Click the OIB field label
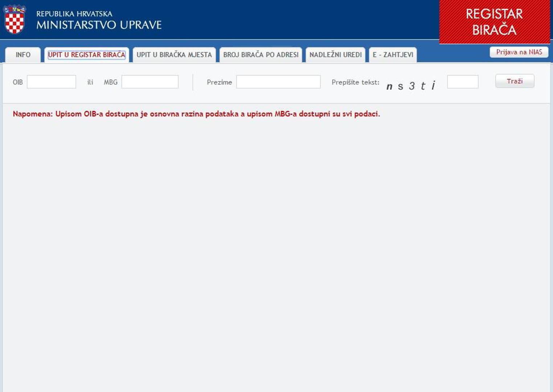Image resolution: width=553 pixels, height=392 pixels. coord(18,82)
